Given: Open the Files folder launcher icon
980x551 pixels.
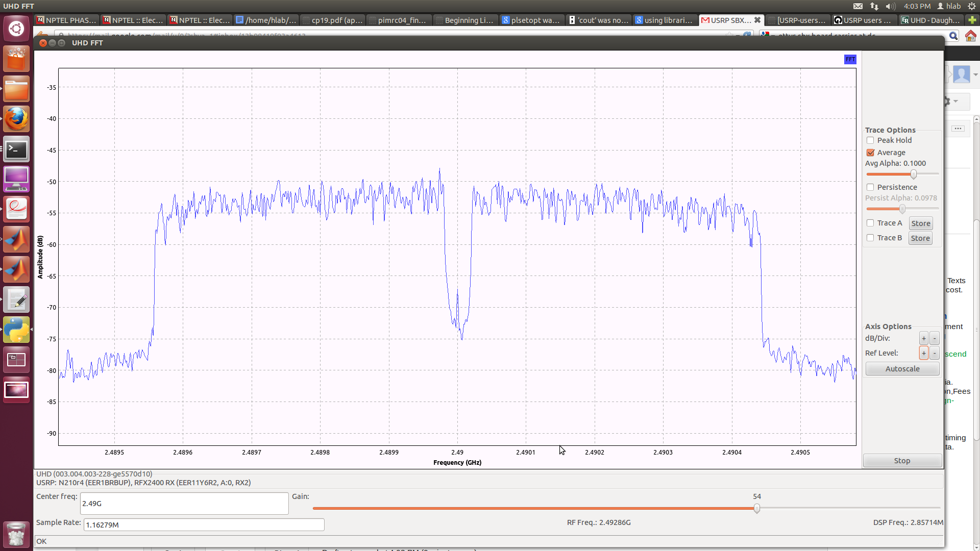Looking at the screenshot, I should click(x=16, y=89).
